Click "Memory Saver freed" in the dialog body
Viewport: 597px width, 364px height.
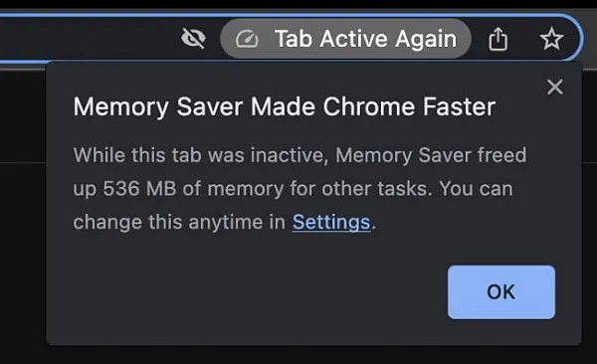(431, 155)
